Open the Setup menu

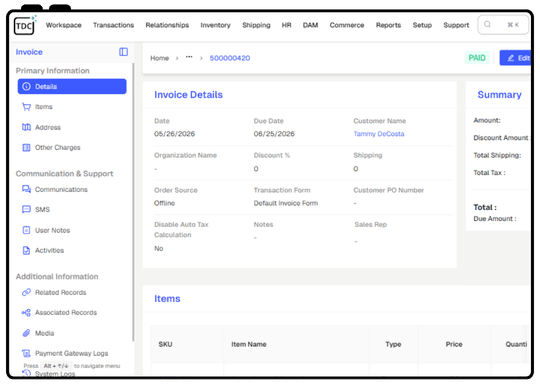pyautogui.click(x=422, y=25)
